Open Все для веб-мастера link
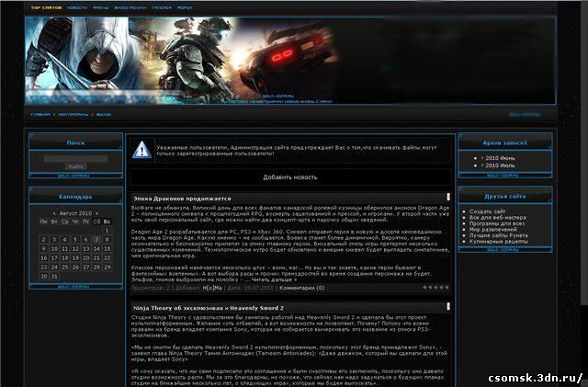The width and height of the screenshot is (588, 387). point(498,217)
